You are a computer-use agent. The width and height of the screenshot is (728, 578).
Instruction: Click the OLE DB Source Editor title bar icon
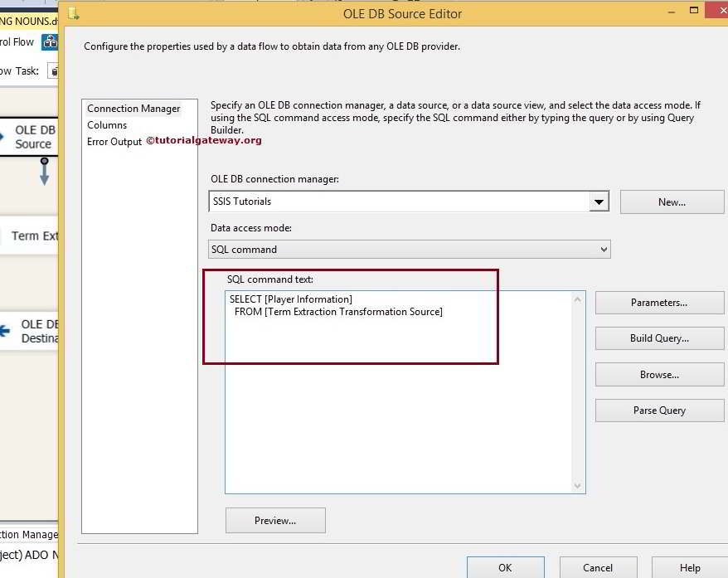(x=74, y=14)
